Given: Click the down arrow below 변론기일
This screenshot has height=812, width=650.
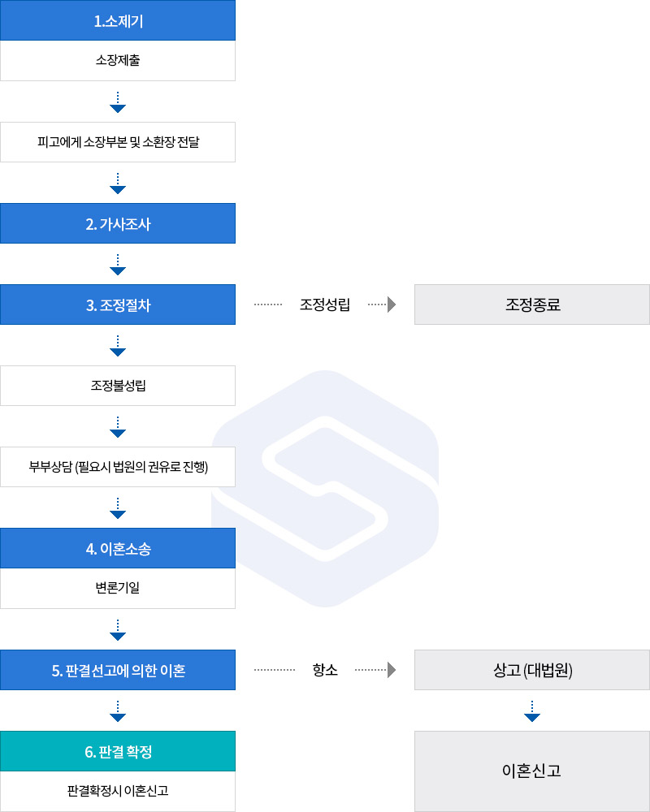Looking at the screenshot, I should tap(118, 630).
